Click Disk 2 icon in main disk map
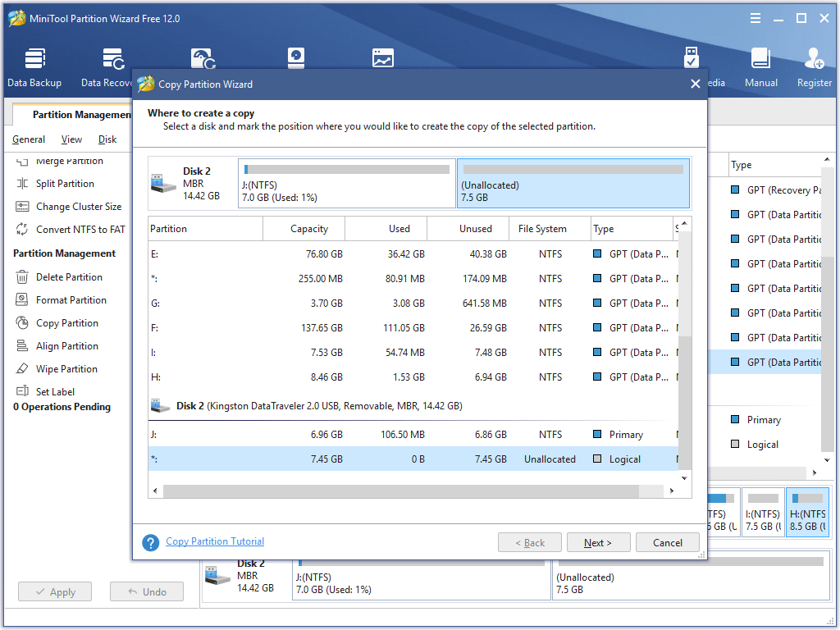Screen dimensions: 840x630 point(217,575)
